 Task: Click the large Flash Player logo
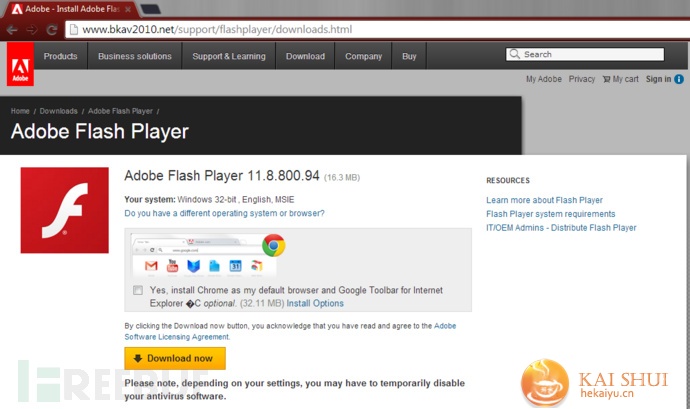coord(65,210)
